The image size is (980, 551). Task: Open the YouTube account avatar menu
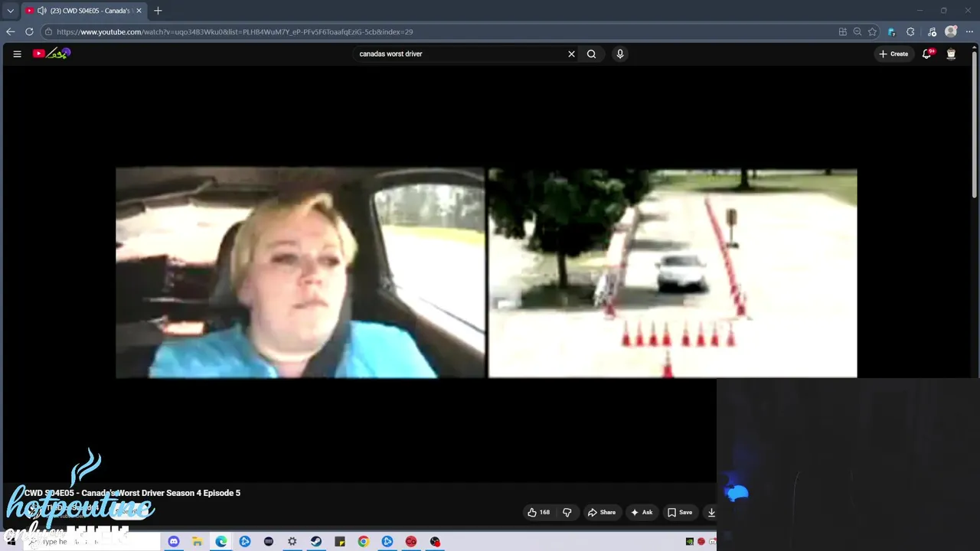pos(951,54)
